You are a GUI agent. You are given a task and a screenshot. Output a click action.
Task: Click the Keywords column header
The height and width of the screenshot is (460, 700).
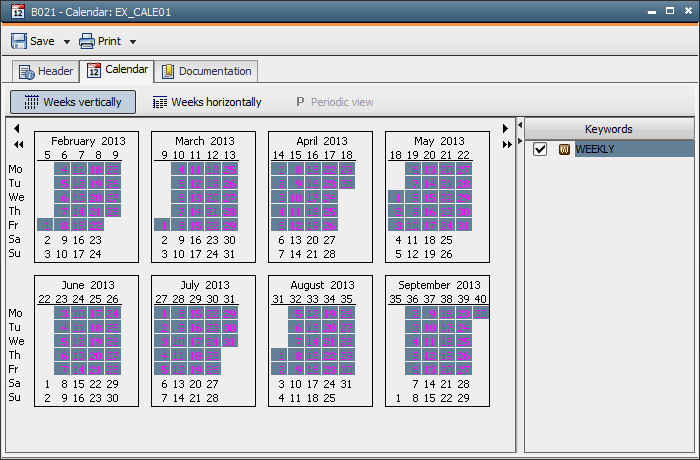click(x=608, y=129)
